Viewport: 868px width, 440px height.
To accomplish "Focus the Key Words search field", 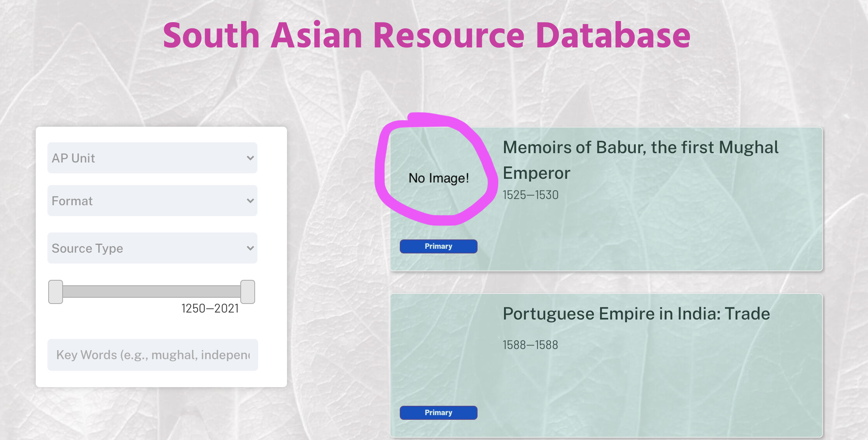I will click(x=152, y=355).
